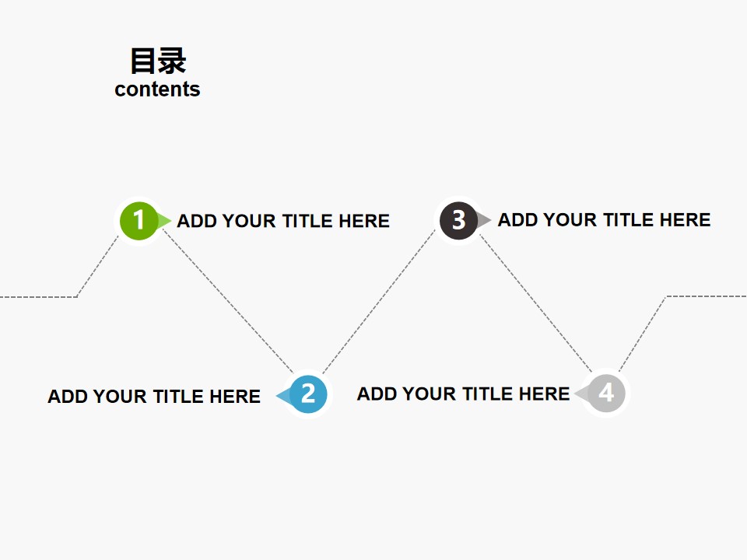Select the gray number 4 circle
747x560 pixels.
pyautogui.click(x=606, y=394)
